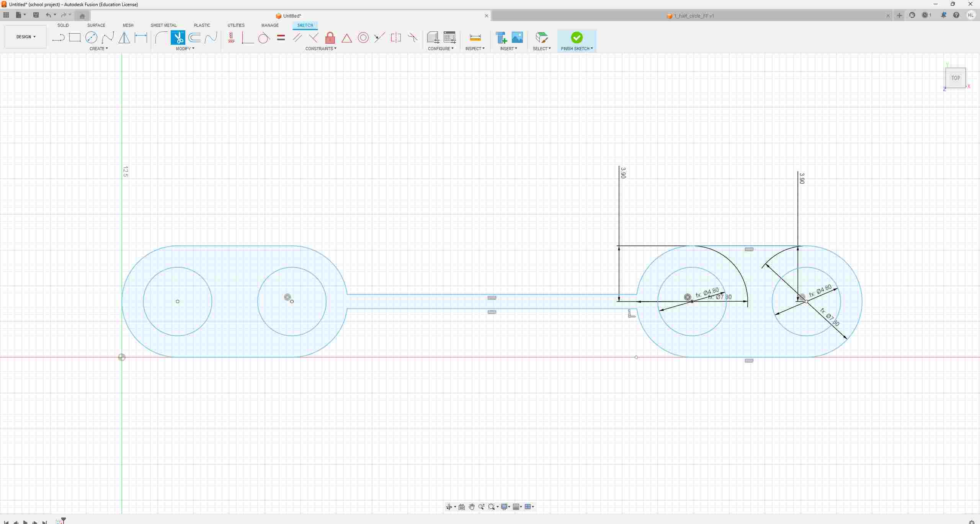This screenshot has width=980, height=524.
Task: Expand the SELECT menu
Action: click(x=542, y=49)
